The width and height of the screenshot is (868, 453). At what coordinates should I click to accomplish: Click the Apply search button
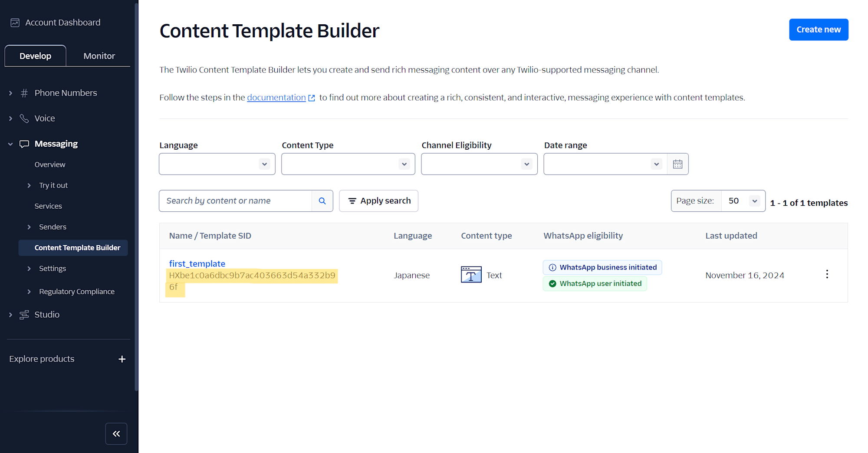click(378, 201)
